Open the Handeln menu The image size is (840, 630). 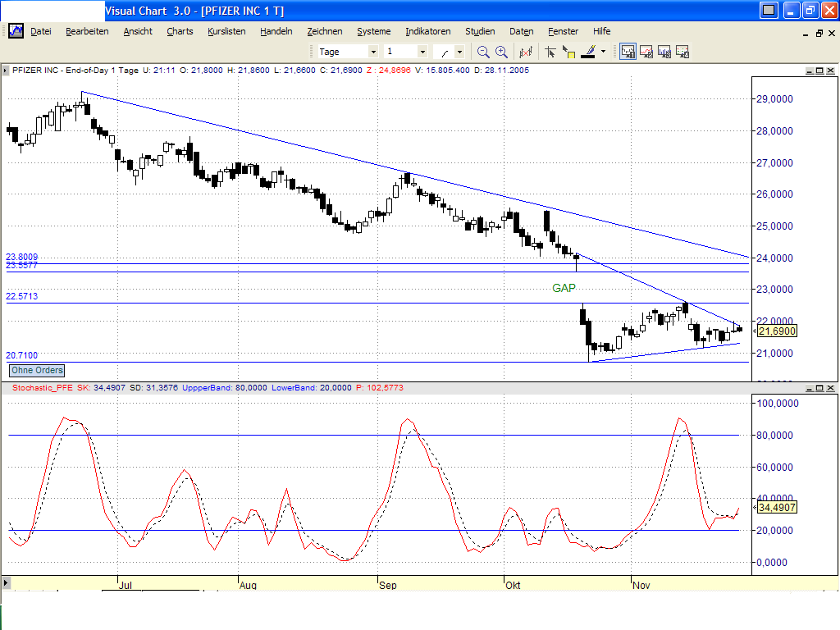[276, 32]
